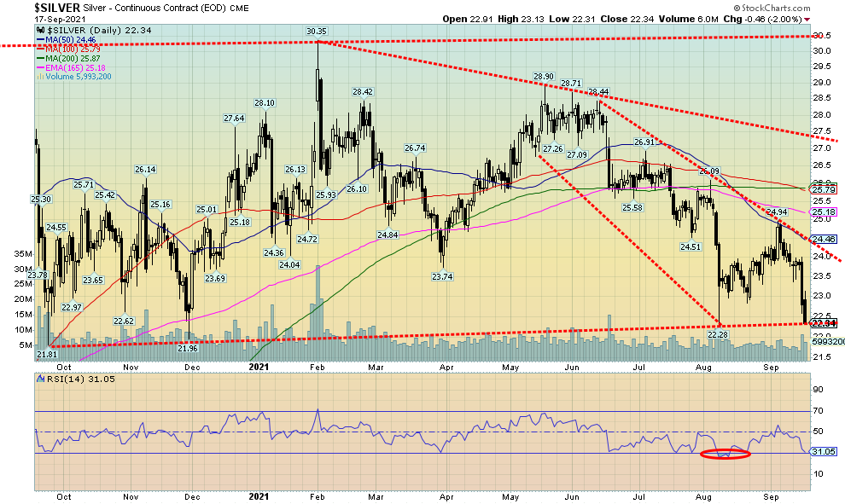Click the 30.35 peak price callout
Image resolution: width=845 pixels, height=504 pixels.
click(x=318, y=32)
